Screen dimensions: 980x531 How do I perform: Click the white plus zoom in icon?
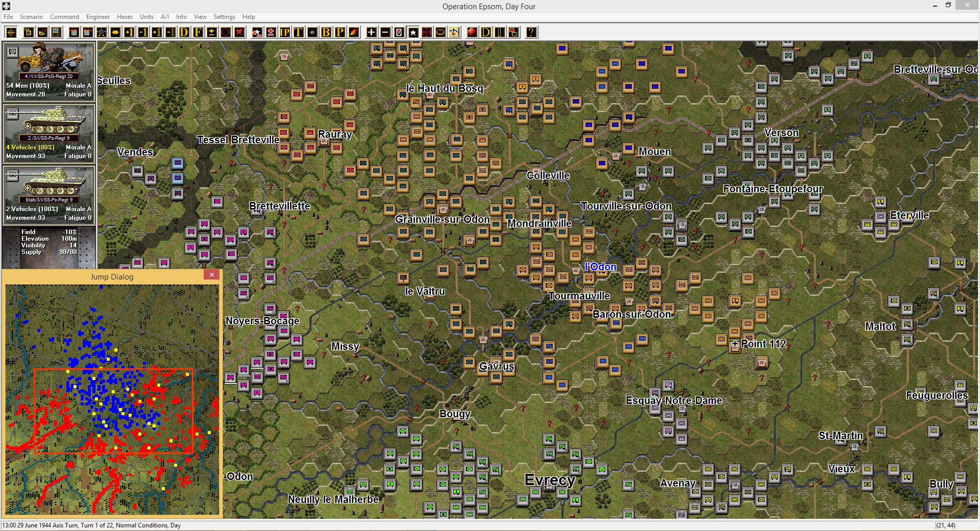tap(372, 33)
